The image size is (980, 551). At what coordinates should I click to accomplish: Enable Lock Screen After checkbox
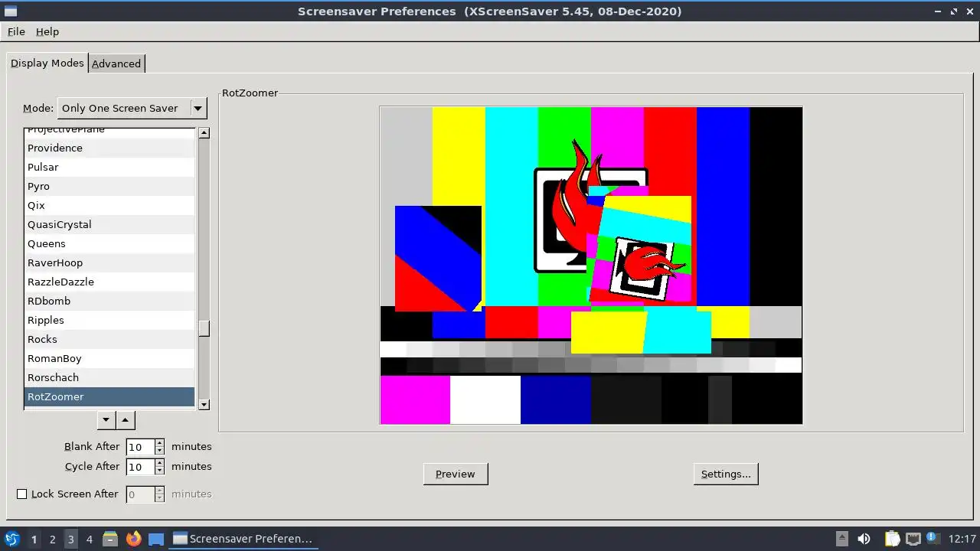click(22, 494)
